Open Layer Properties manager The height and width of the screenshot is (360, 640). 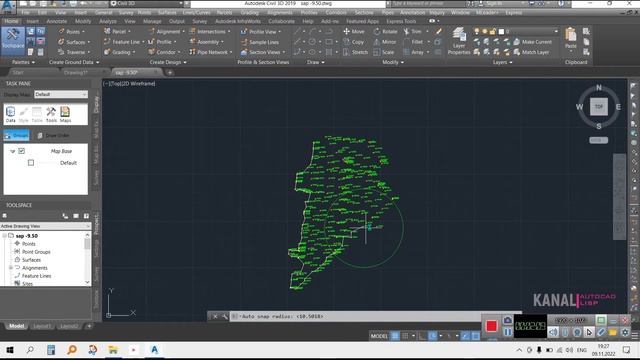point(459,41)
